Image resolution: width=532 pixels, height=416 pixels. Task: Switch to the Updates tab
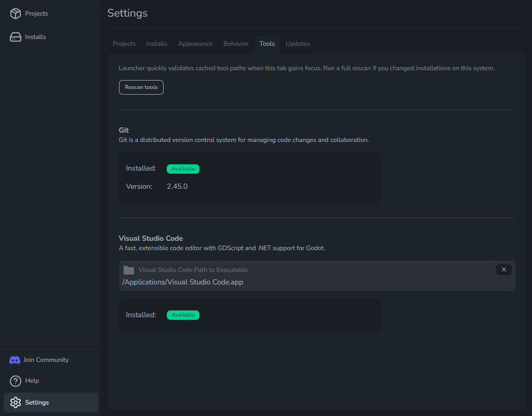click(x=298, y=44)
